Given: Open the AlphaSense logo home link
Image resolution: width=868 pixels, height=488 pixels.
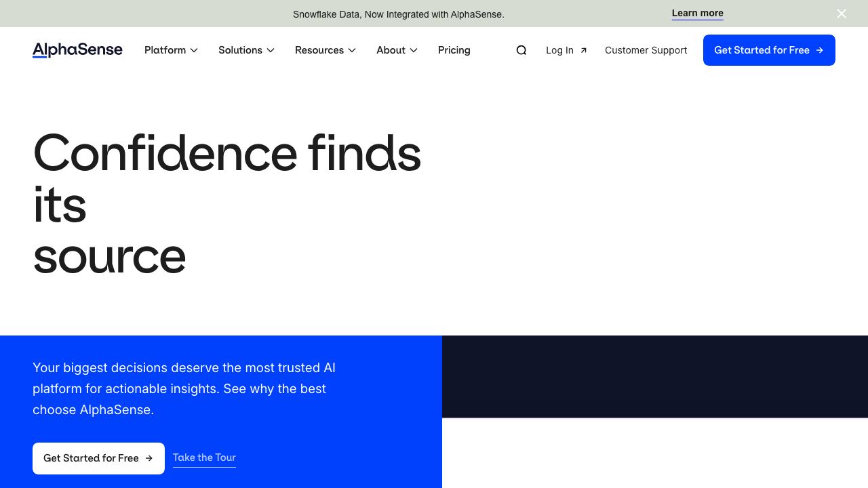Looking at the screenshot, I should point(77,50).
